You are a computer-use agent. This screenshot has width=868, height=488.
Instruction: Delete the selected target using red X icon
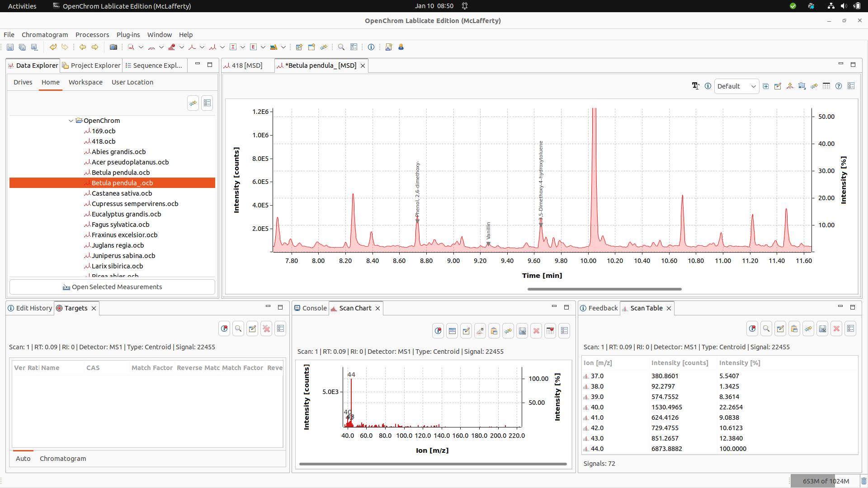pos(266,328)
